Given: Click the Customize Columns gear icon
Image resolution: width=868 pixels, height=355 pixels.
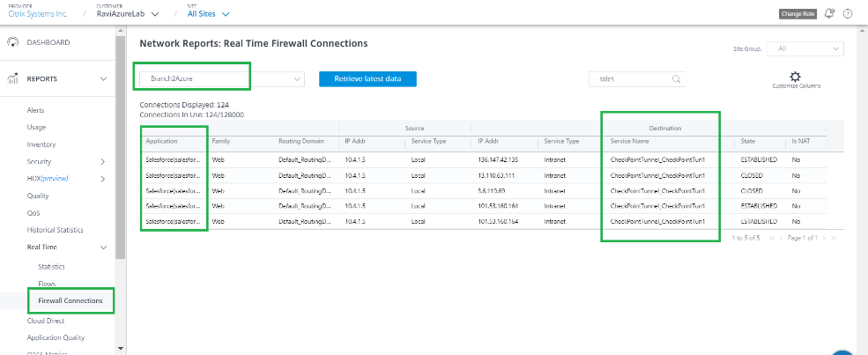Looking at the screenshot, I should 796,77.
